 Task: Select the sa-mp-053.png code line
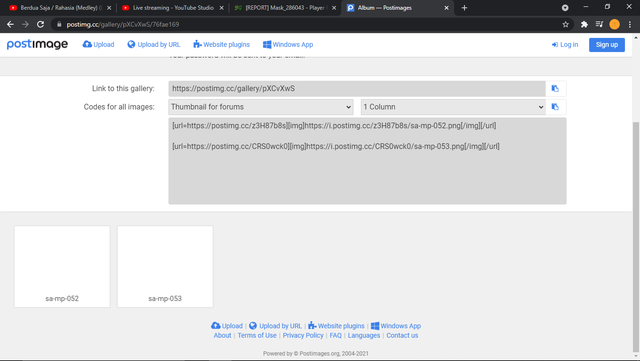tap(336, 146)
